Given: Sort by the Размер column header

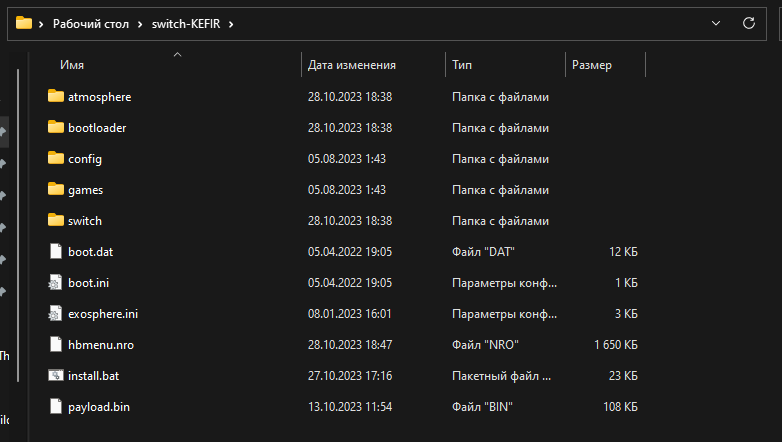Looking at the screenshot, I should coord(592,65).
